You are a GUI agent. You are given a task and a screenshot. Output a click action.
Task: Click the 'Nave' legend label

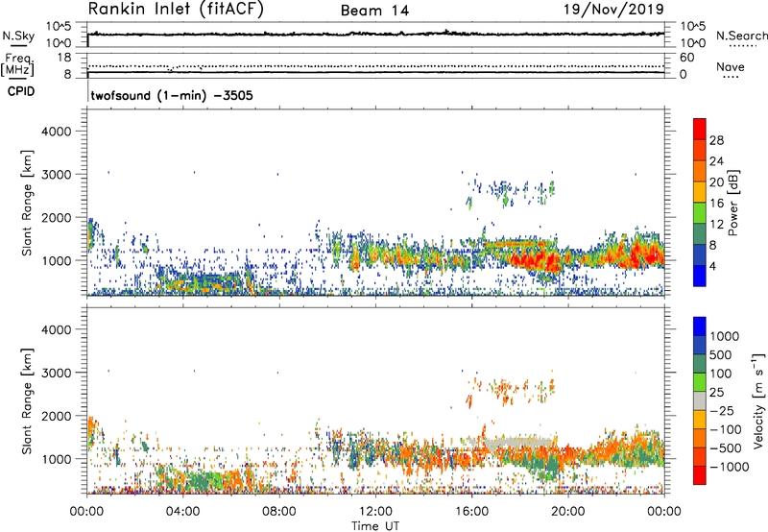[x=731, y=67]
